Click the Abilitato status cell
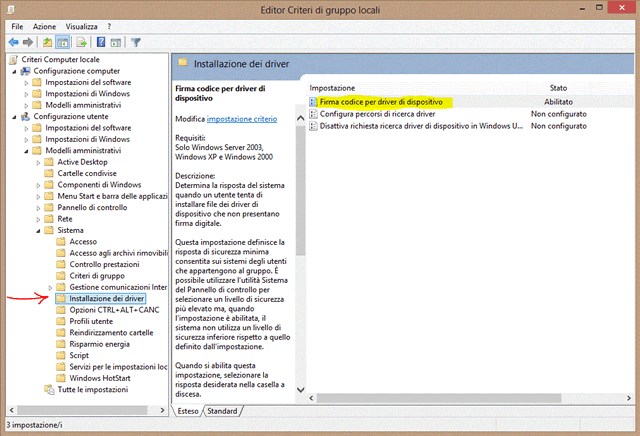Viewport: 640px width, 436px height. click(558, 102)
